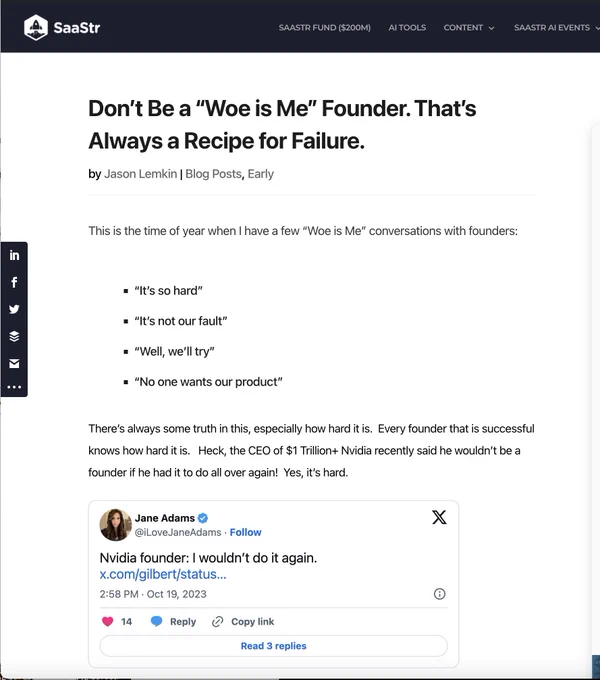Share the post on LinkedIn

[x=14, y=256]
